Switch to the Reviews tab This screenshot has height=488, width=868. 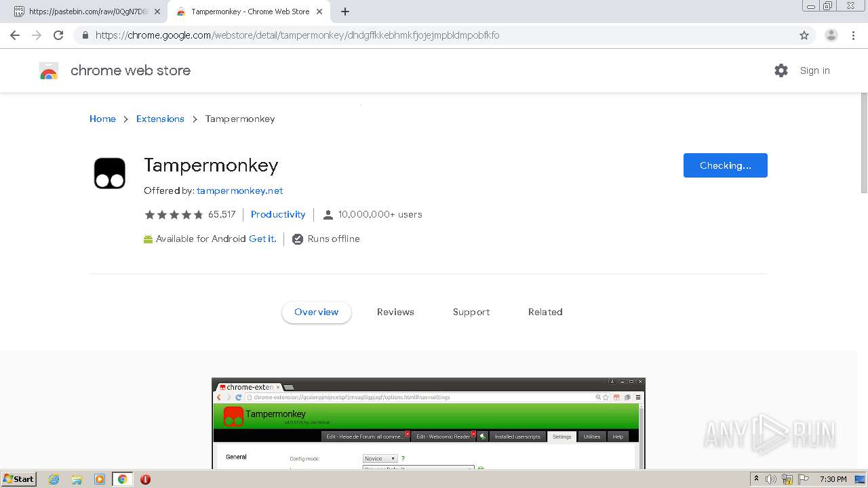[x=395, y=312]
